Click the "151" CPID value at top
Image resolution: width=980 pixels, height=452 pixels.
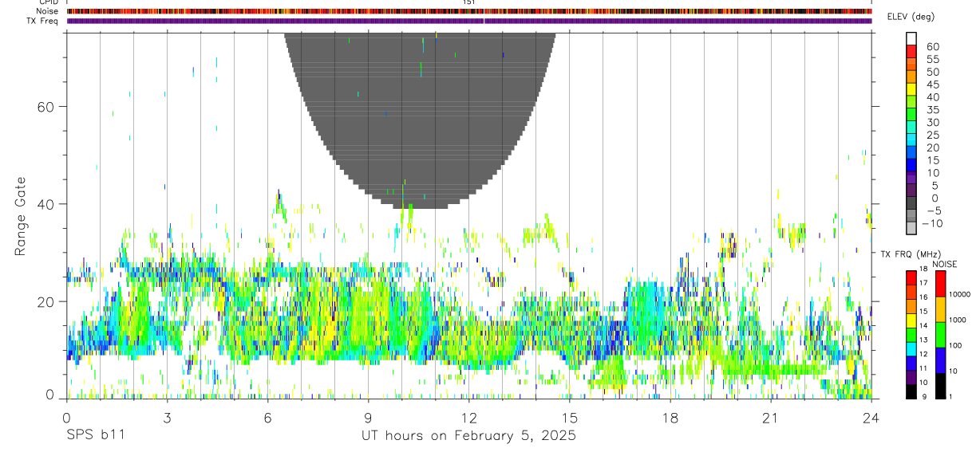tap(468, 2)
